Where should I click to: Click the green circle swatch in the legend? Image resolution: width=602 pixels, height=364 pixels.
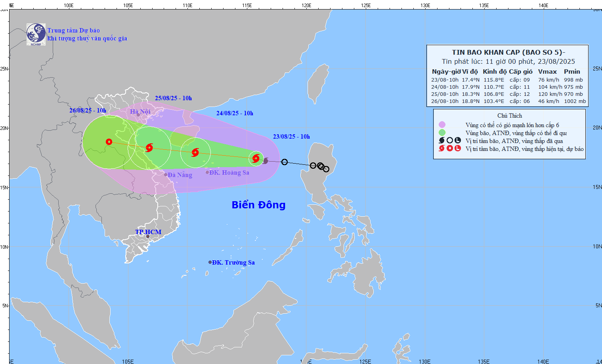[x=442, y=133]
